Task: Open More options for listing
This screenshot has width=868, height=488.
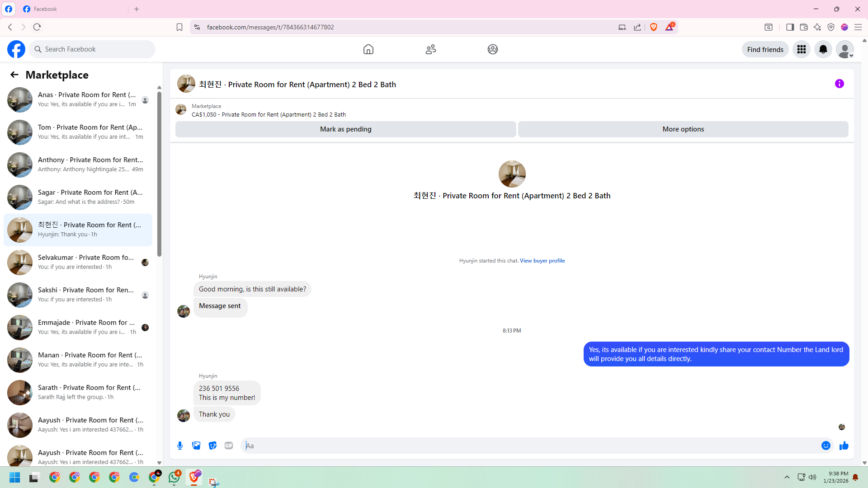Action: tap(683, 129)
